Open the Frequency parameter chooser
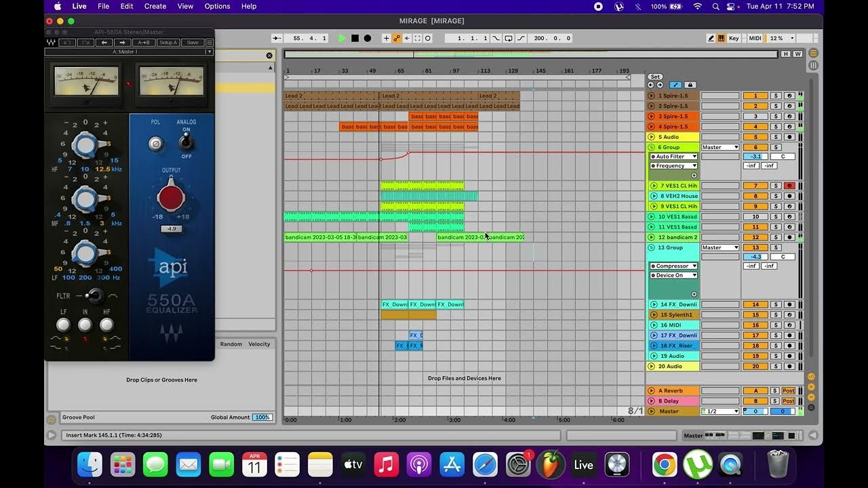Viewport: 868px width, 488px height. point(673,166)
